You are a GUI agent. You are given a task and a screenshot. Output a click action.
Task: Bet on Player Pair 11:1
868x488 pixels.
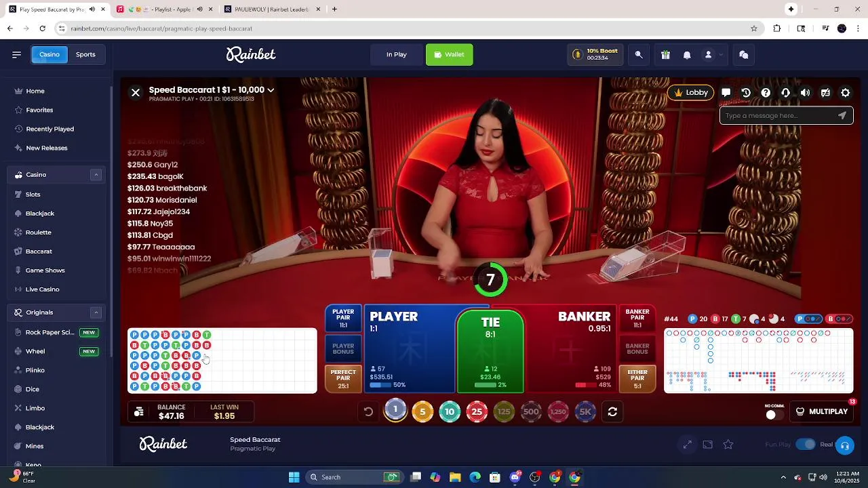[343, 319]
